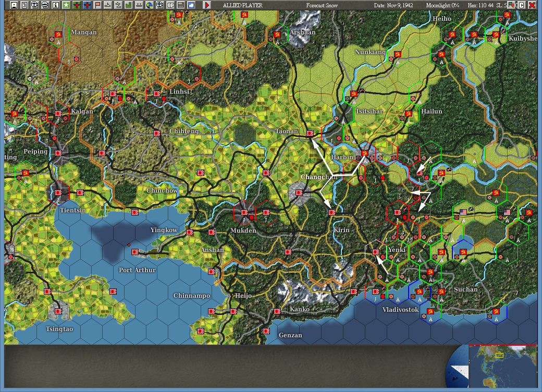Image resolution: width=542 pixels, height=392 pixels.
Task: Click the 'Chinnampo' map label
Action: click(191, 296)
